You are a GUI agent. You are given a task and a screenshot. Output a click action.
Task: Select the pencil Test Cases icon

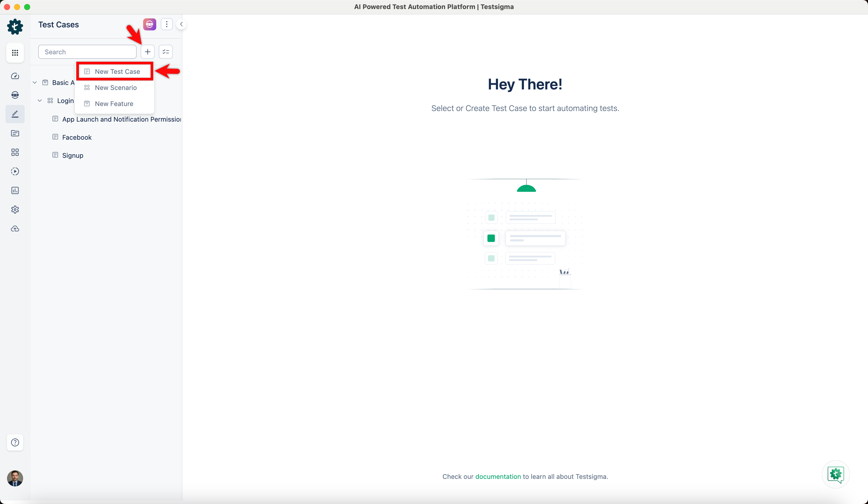tap(15, 114)
